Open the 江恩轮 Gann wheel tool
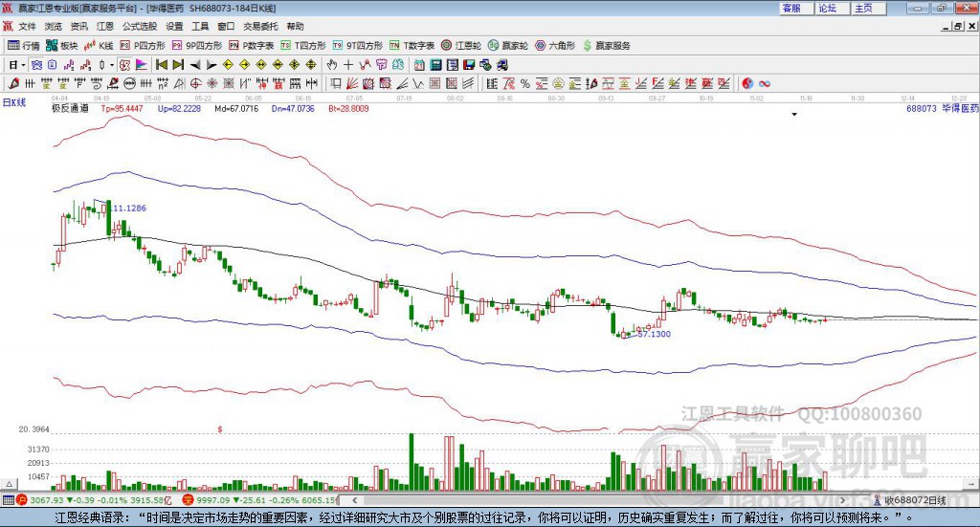Image resolution: width=980 pixels, height=527 pixels. 461,45
